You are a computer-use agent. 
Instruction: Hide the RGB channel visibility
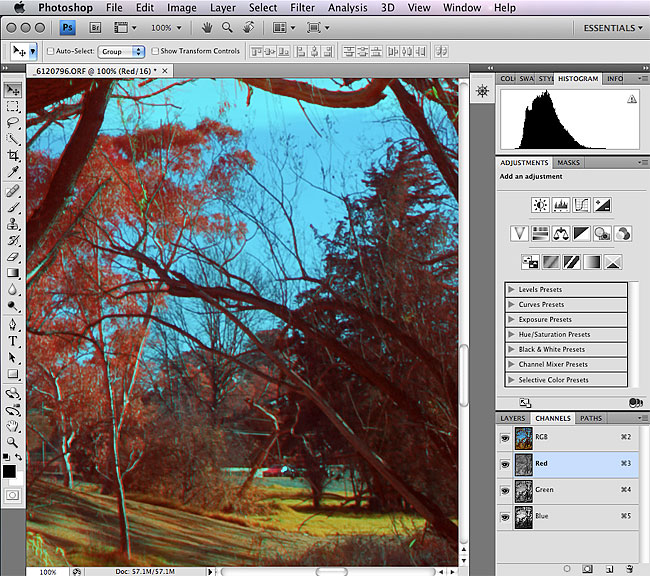point(504,438)
